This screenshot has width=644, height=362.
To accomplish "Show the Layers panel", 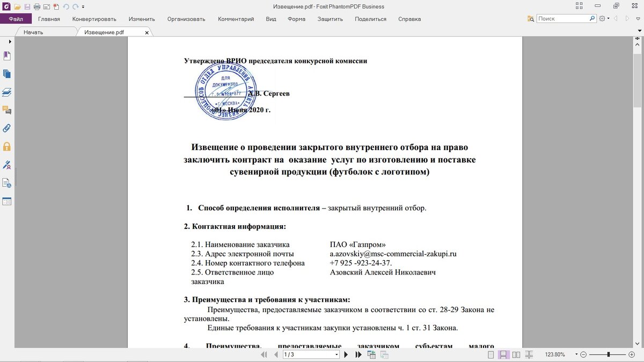I will coord(7,92).
